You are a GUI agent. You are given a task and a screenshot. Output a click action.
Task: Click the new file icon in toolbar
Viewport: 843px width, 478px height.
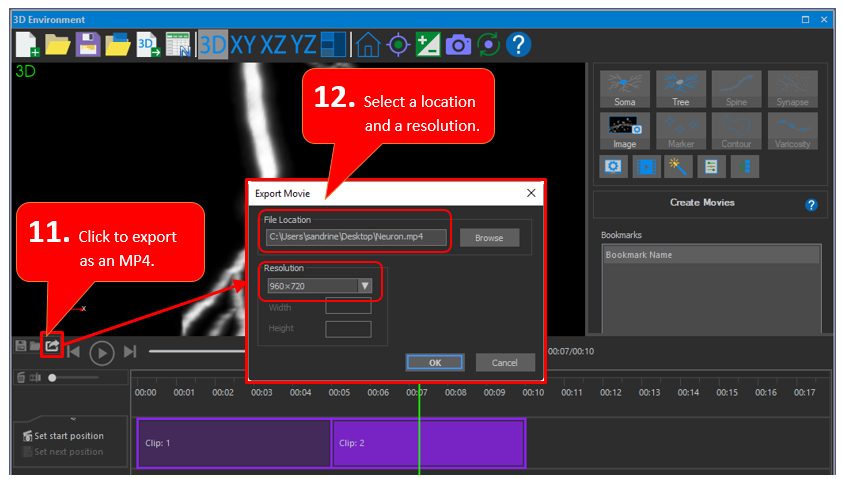point(28,44)
